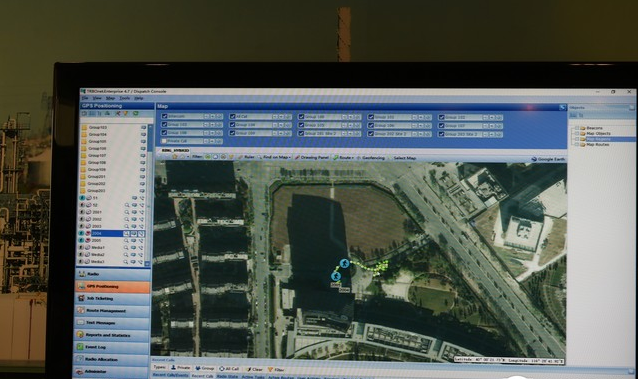Open the Tools menu

point(125,98)
